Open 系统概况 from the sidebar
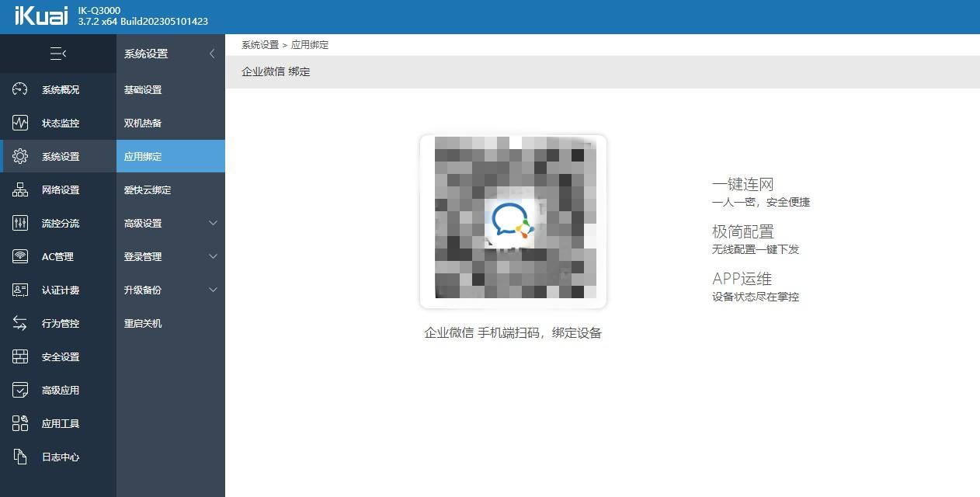 click(57, 89)
